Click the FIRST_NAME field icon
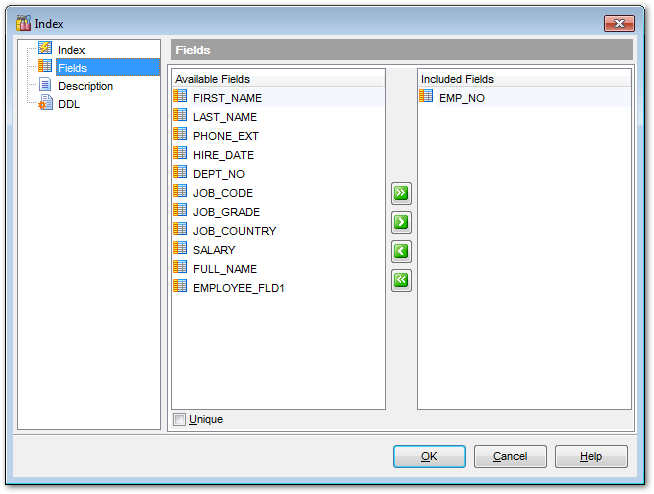 [181, 97]
